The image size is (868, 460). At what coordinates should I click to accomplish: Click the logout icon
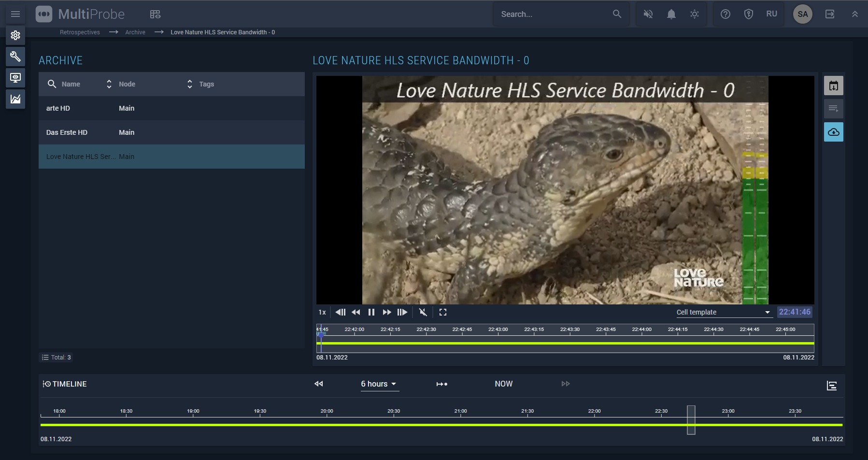(x=830, y=14)
